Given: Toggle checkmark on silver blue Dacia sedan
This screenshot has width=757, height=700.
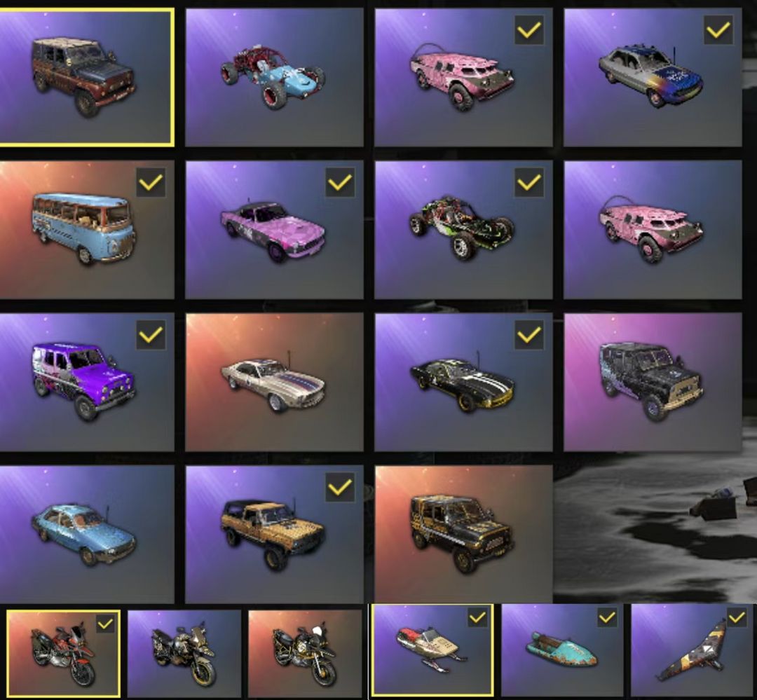Looking at the screenshot, I should [718, 30].
